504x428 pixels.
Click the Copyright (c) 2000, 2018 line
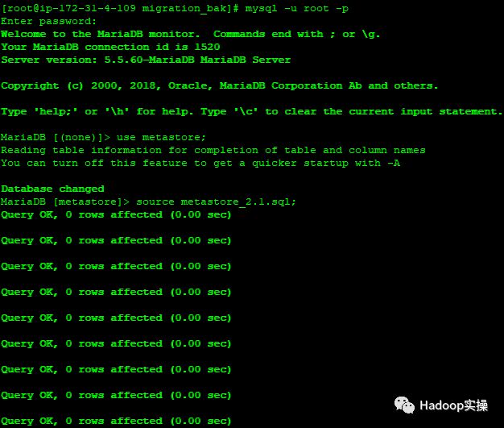coord(219,85)
